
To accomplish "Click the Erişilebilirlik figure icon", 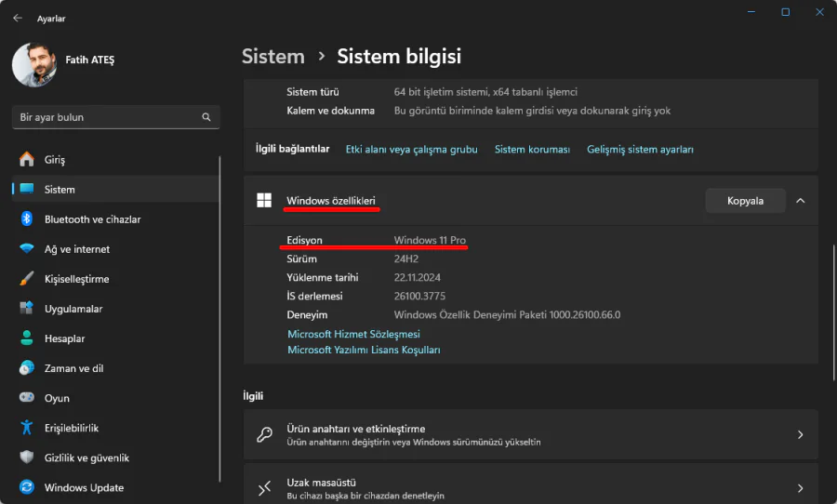I will [x=27, y=428].
